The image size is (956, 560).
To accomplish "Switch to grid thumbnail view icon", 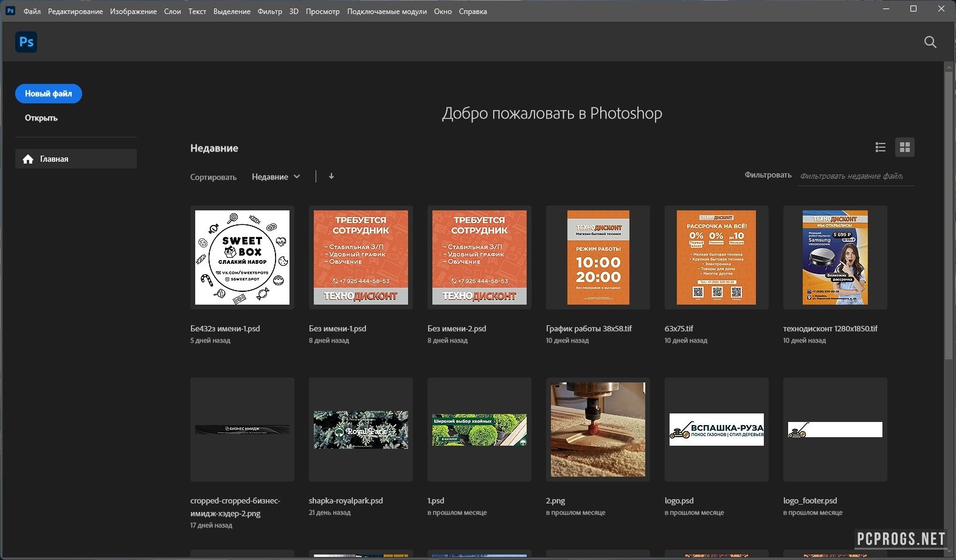I will pyautogui.click(x=905, y=147).
